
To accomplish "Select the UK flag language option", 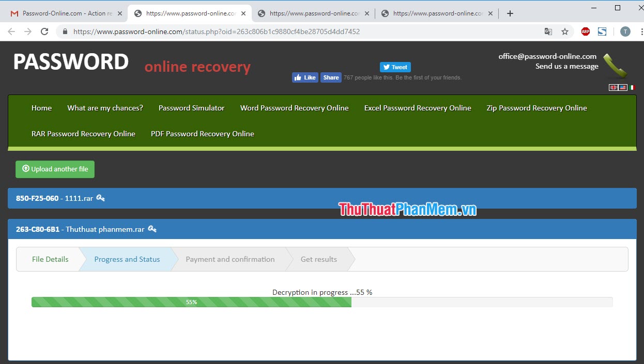I will coord(613,87).
